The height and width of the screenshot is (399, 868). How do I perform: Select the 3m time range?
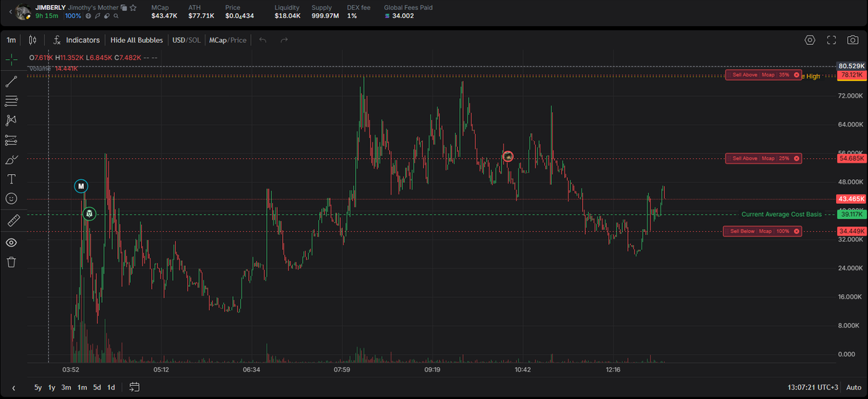[x=66, y=387]
